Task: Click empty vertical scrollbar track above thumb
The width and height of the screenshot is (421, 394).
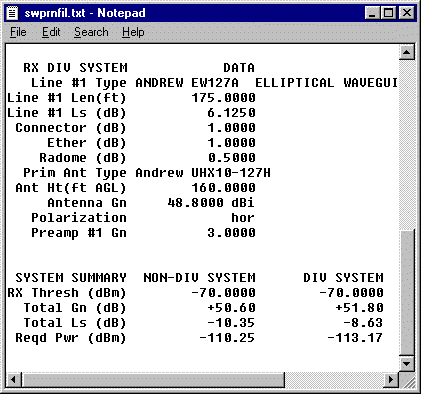Action: (407, 145)
